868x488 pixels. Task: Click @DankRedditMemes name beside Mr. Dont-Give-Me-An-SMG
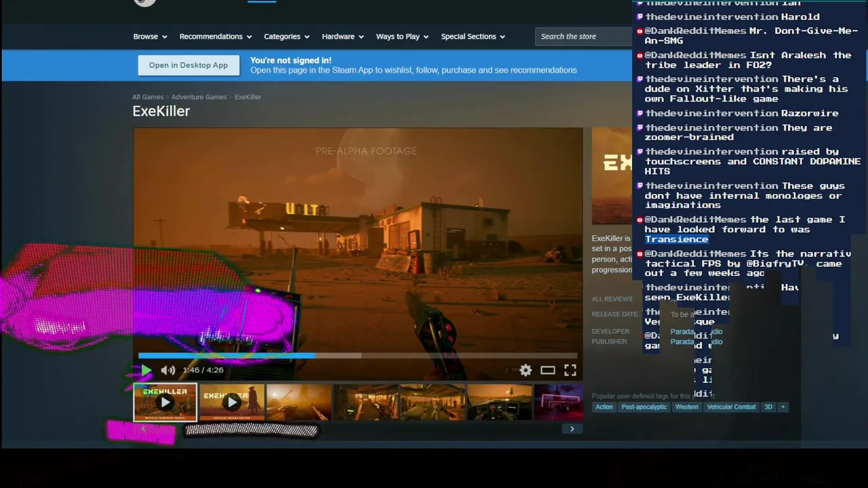695,31
